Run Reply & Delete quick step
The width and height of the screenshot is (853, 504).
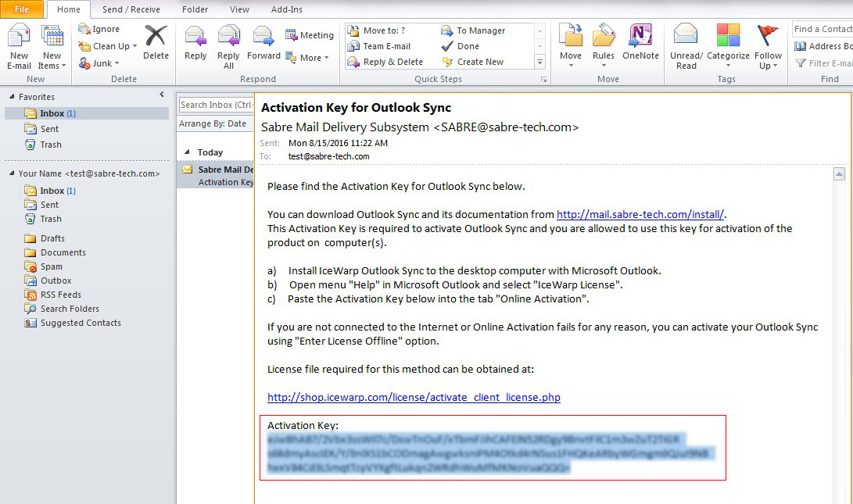(x=385, y=62)
